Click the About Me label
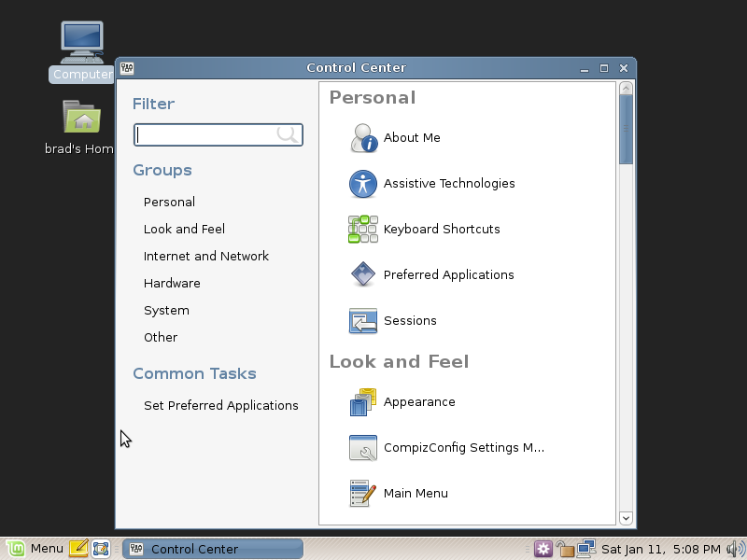 click(x=412, y=137)
